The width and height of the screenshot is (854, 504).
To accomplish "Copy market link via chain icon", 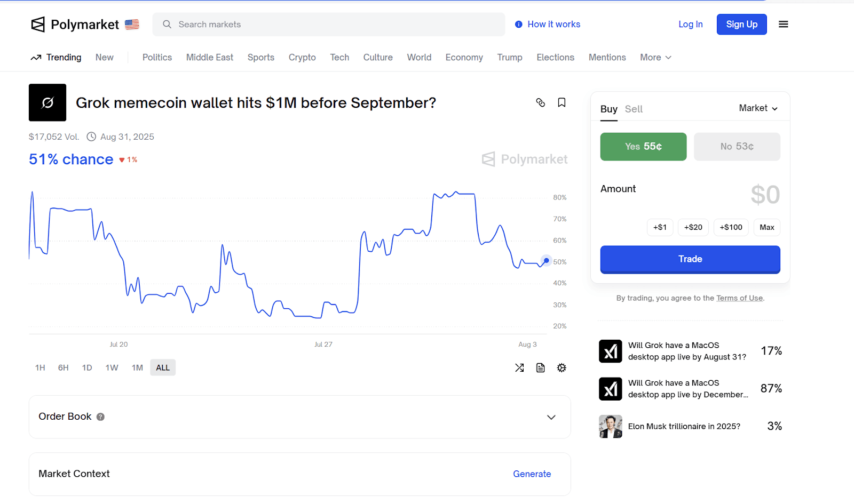I will tap(540, 102).
